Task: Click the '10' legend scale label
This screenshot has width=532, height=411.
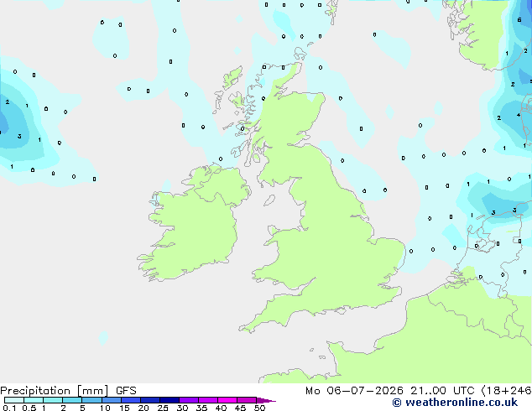Action: pyautogui.click(x=105, y=408)
